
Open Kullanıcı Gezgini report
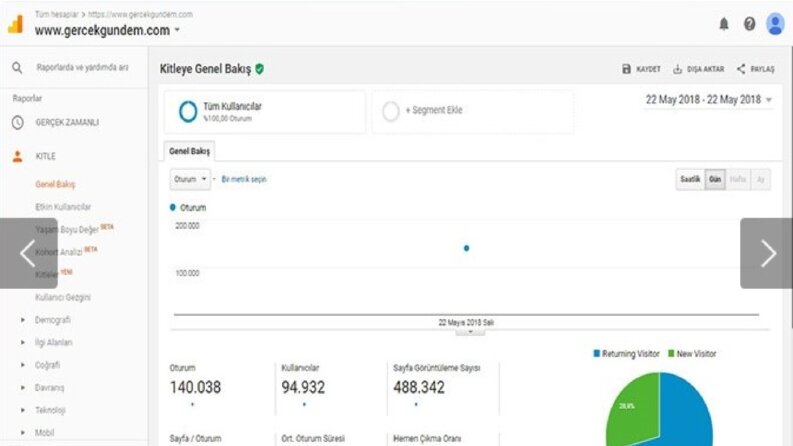click(63, 297)
